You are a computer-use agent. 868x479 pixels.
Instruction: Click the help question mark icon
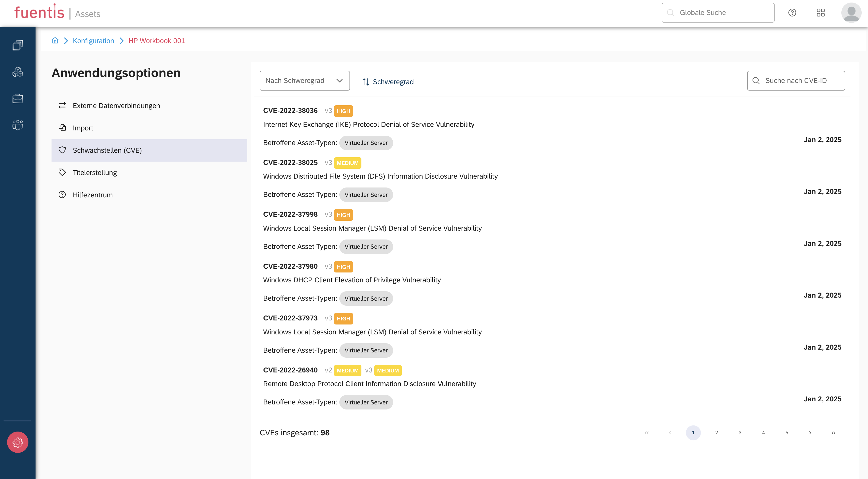pos(792,13)
